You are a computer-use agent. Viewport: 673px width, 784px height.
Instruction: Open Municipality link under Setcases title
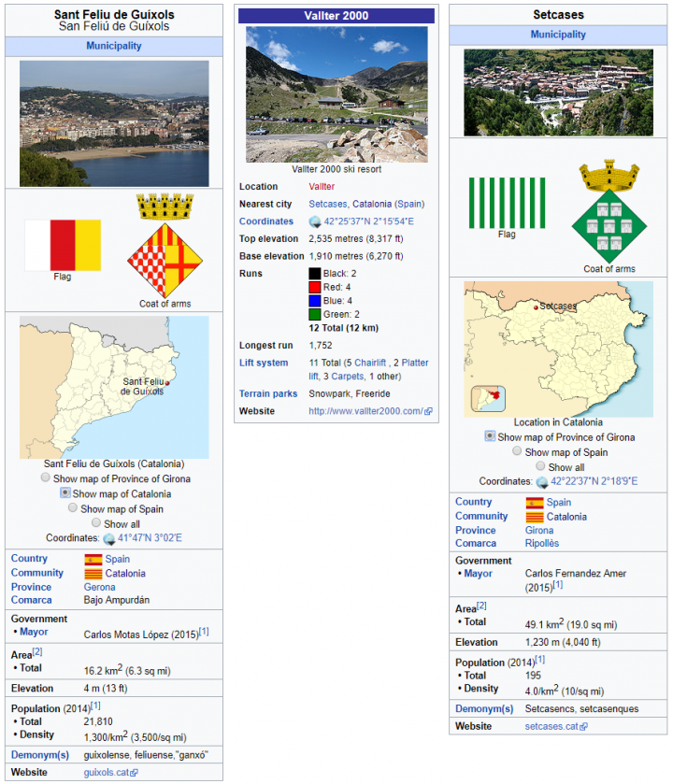tap(558, 35)
